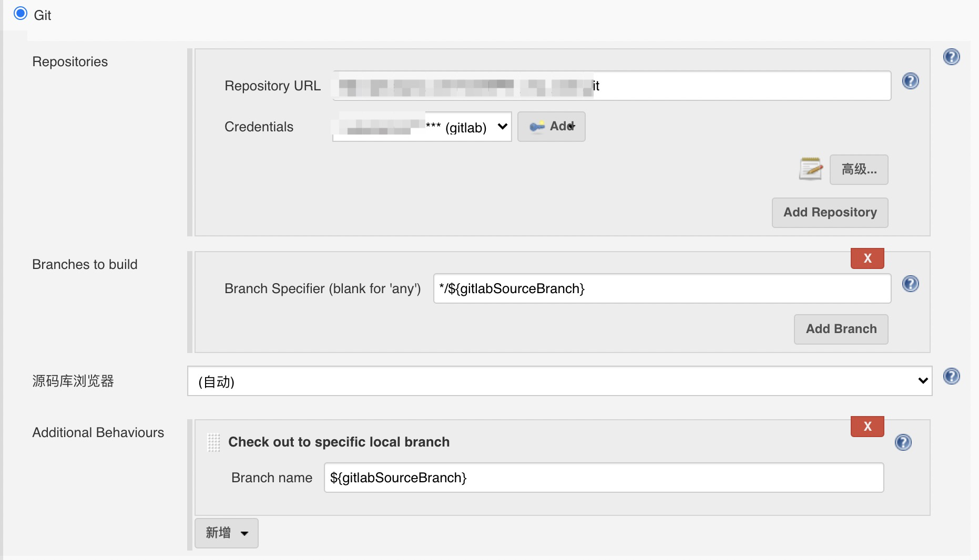This screenshot has height=560, width=979.
Task: Click the notepad icon beside 高级 button
Action: tap(810, 169)
